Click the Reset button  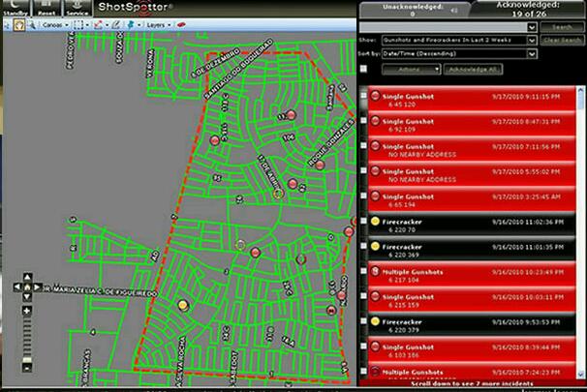click(46, 9)
